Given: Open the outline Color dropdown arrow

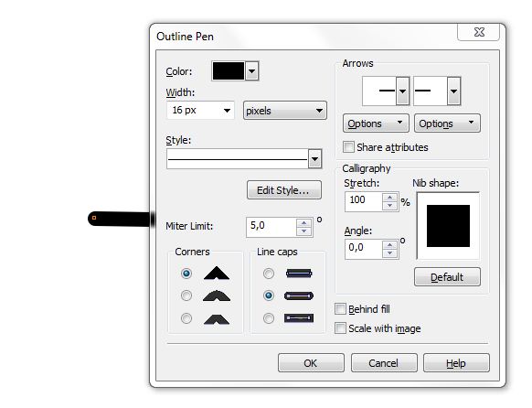Looking at the screenshot, I should click(x=251, y=71).
